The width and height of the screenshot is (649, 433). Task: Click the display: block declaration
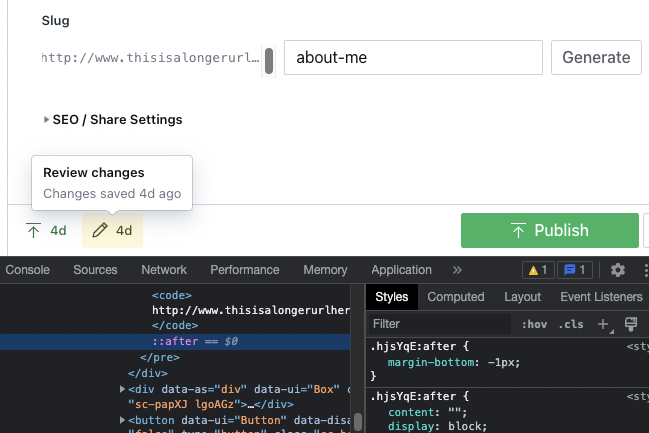(x=437, y=426)
